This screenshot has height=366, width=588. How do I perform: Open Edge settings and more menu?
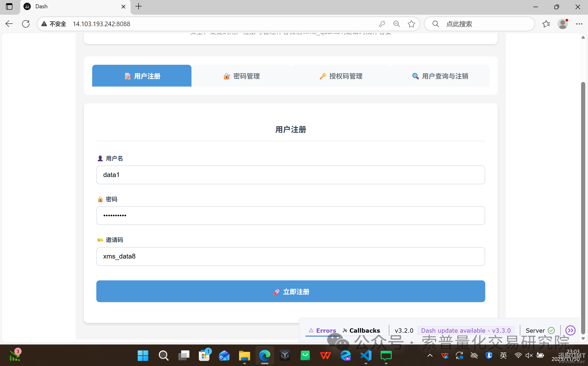coord(579,24)
